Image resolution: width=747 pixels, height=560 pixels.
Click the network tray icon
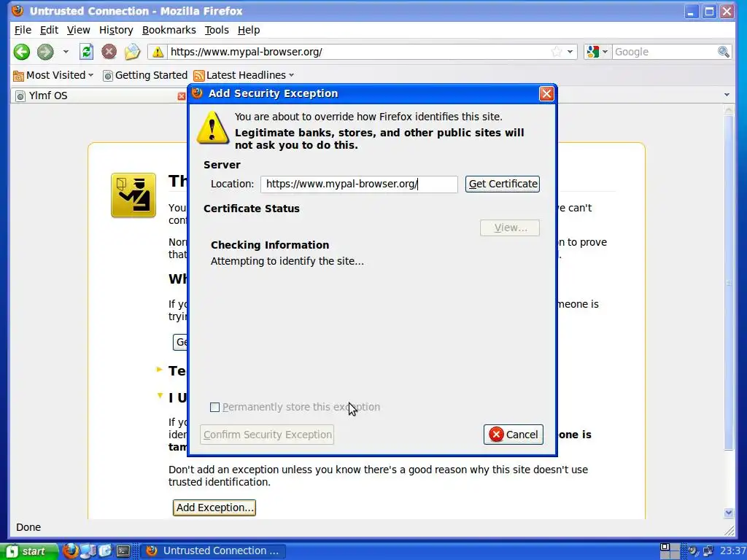708,551
